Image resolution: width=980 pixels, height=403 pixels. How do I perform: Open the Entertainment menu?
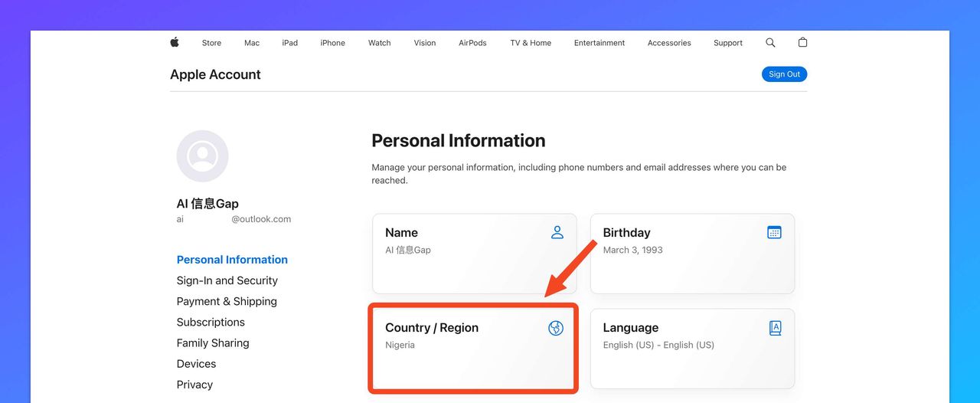point(599,43)
